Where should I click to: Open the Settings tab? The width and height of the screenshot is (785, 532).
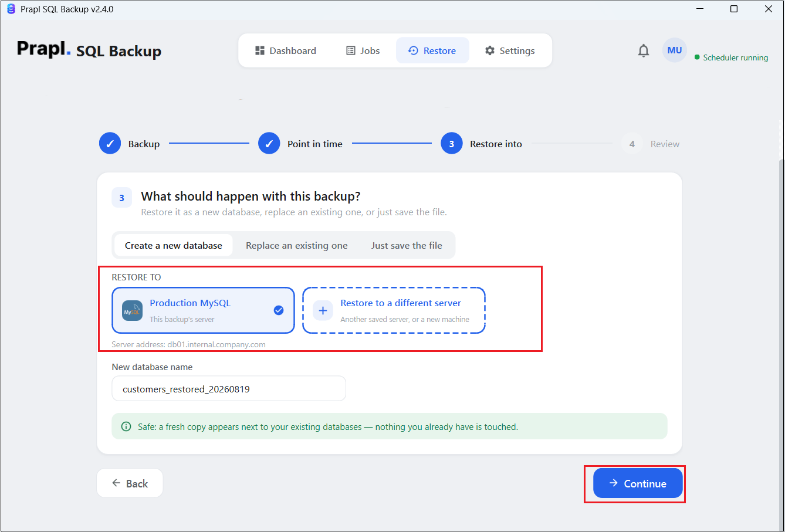coord(510,50)
